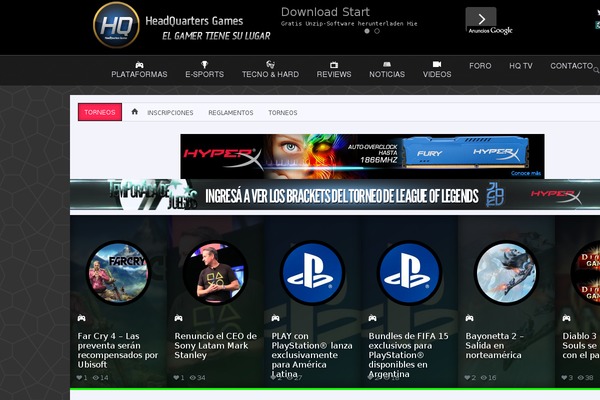The width and height of the screenshot is (600, 400).
Task: Click the trophy icon above E-SPORTS
Action: click(204, 64)
